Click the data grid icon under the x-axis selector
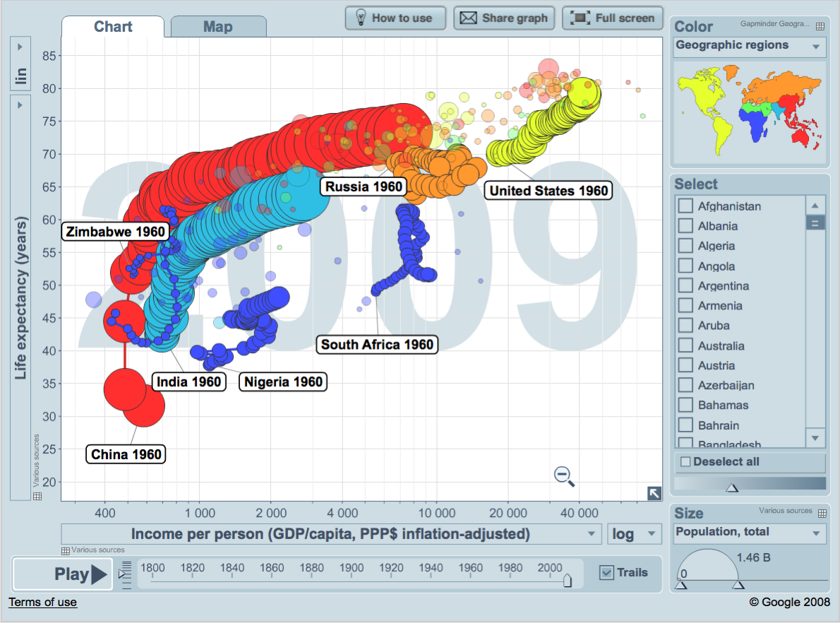The width and height of the screenshot is (840, 623). 66,550
